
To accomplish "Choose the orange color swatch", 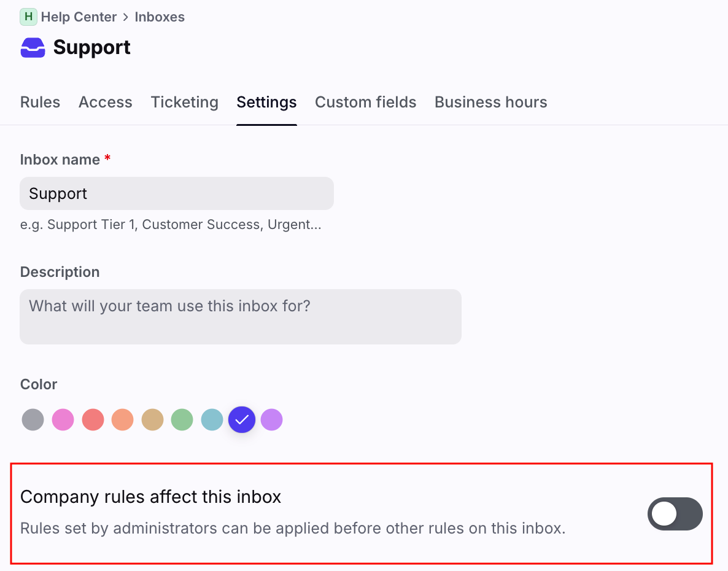I will point(122,420).
